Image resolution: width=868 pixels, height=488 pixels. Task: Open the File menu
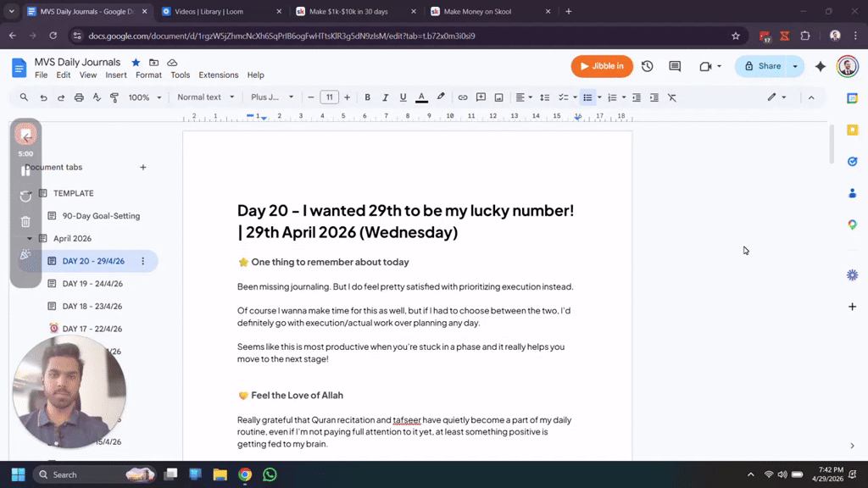coord(41,75)
